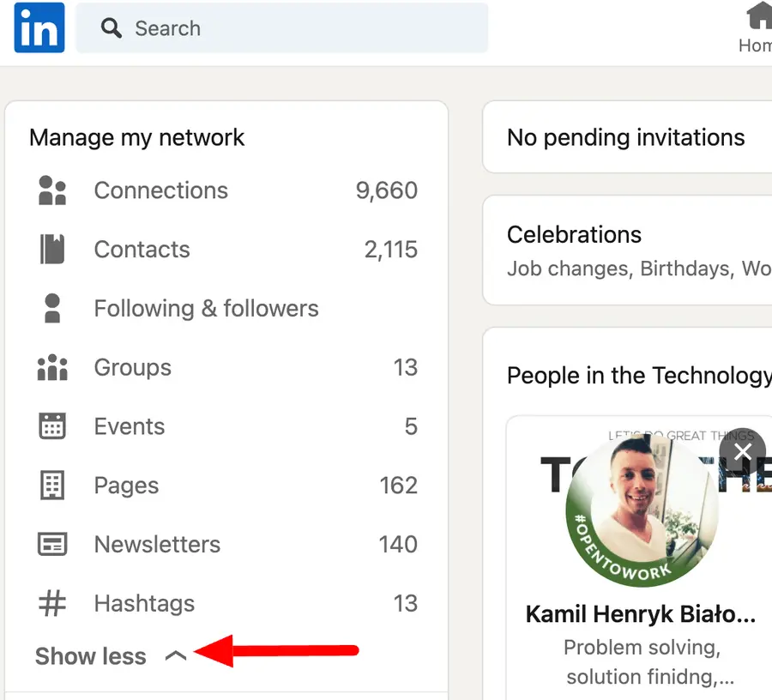Open Kamil Henryk's profile photo
Screen dimensions: 772x700
coord(635,512)
